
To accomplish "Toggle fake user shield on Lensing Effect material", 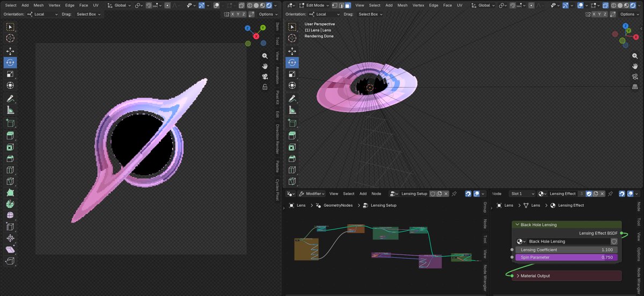I will click(x=588, y=193).
